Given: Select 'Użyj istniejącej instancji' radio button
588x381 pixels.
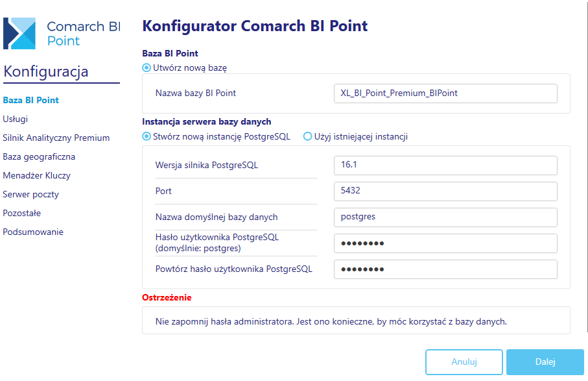Looking at the screenshot, I should pyautogui.click(x=307, y=136).
